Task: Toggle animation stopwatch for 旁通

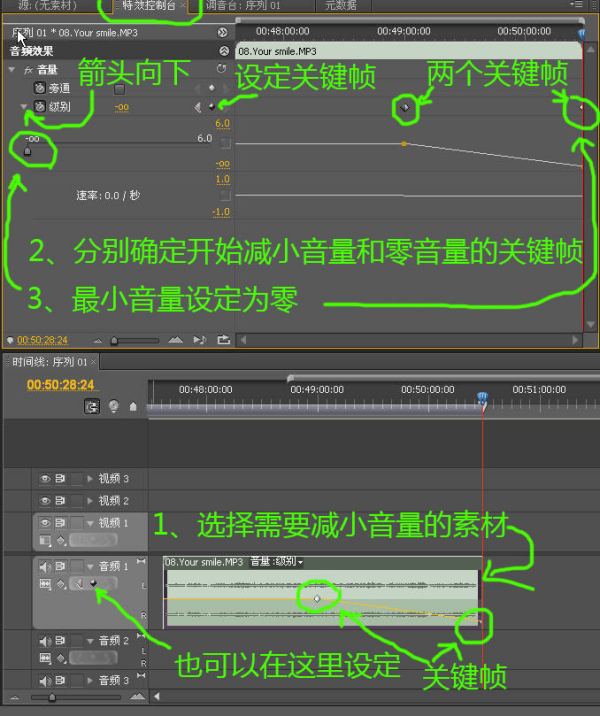Action: click(40, 88)
